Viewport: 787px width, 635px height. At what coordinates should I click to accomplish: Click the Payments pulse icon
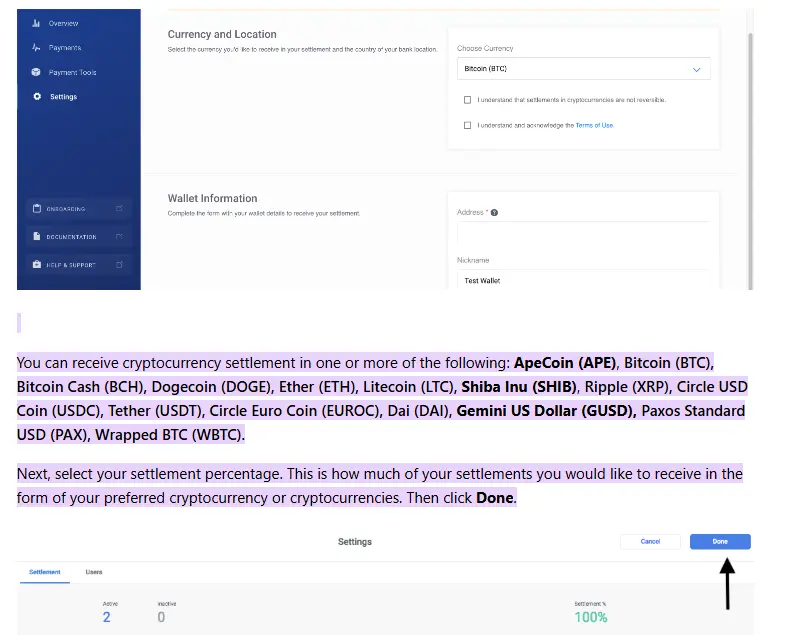(x=36, y=48)
